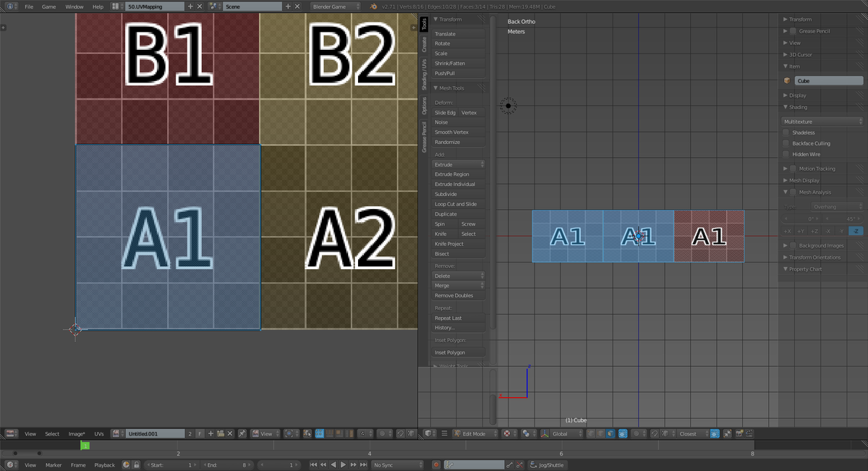Click the red record keyframe button
The width and height of the screenshot is (868, 471).
coord(436,464)
